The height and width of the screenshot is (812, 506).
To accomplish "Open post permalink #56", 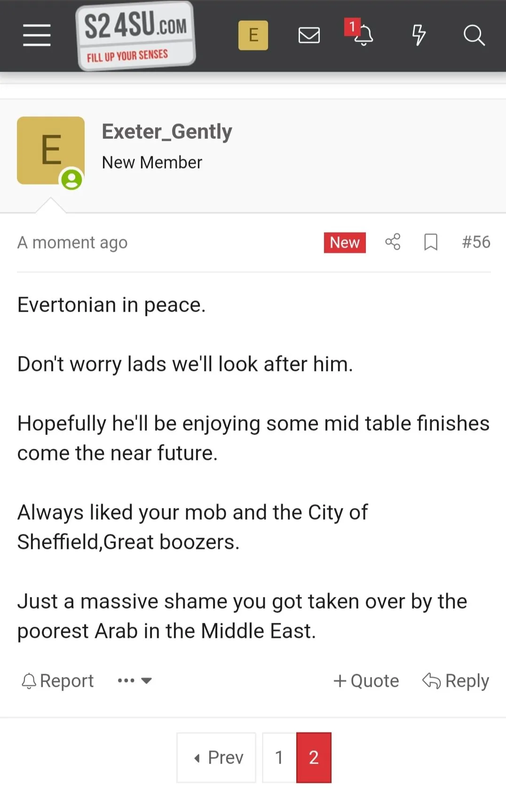I will (476, 242).
